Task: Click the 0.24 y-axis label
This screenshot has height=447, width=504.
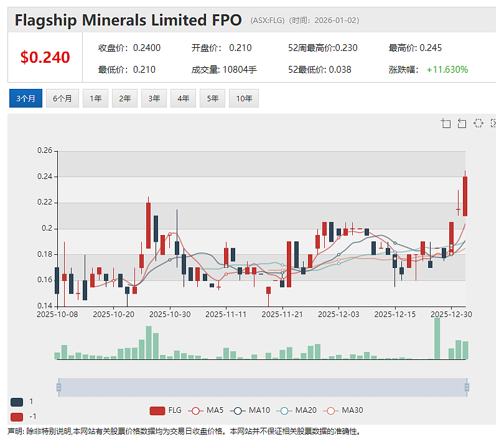Action: [x=45, y=177]
